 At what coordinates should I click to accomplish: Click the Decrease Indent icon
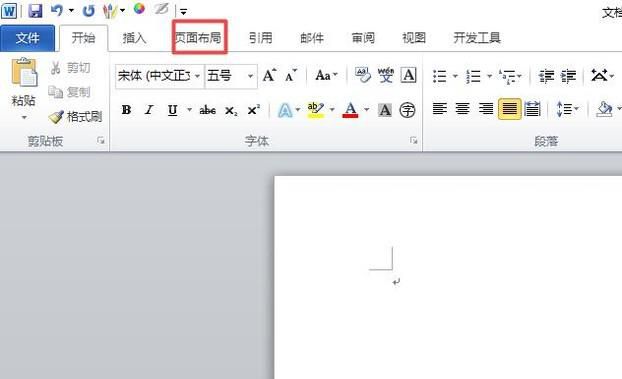click(x=546, y=75)
